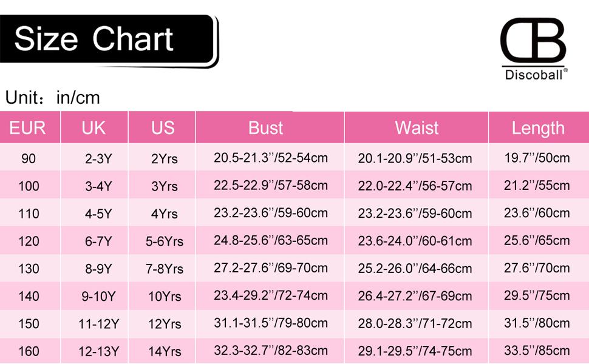Screen dimensions: 589x364
Task: Select the EUR 90 size cell
Action: pyautogui.click(x=29, y=159)
